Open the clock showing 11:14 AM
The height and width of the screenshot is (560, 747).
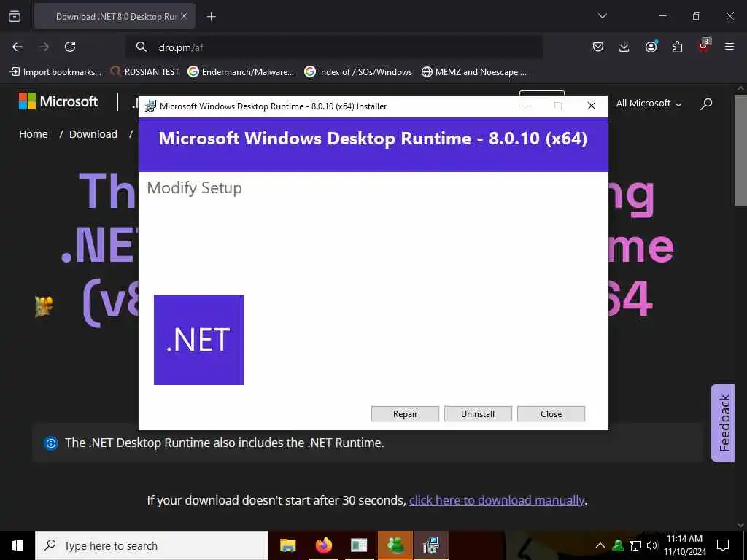click(685, 545)
